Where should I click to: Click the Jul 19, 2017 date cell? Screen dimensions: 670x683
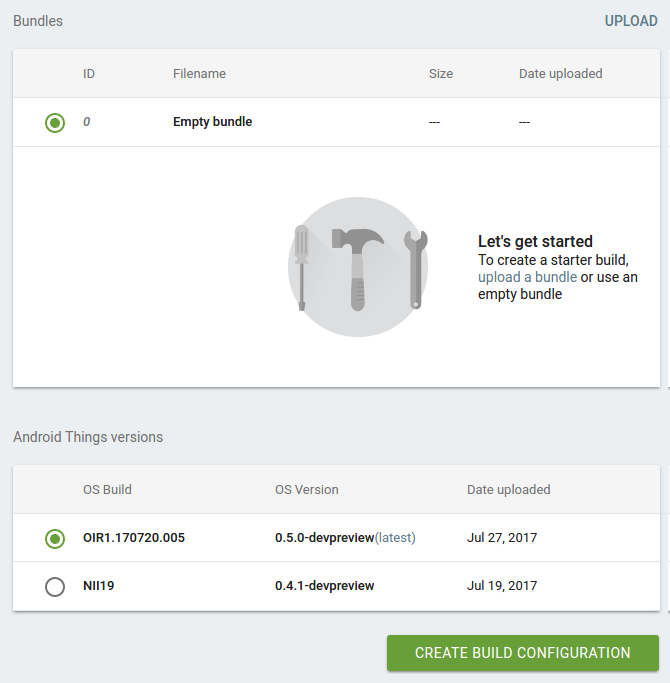(x=502, y=586)
